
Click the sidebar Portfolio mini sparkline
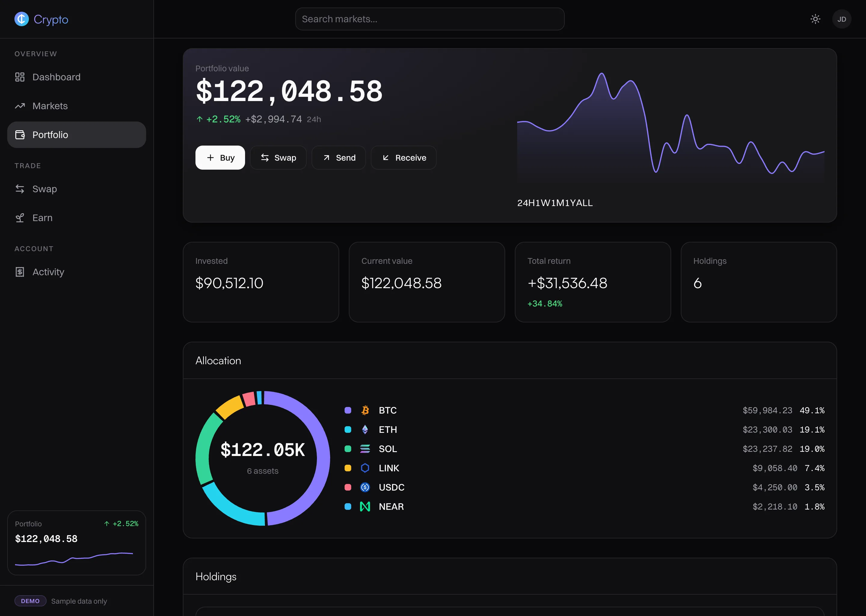point(74,559)
